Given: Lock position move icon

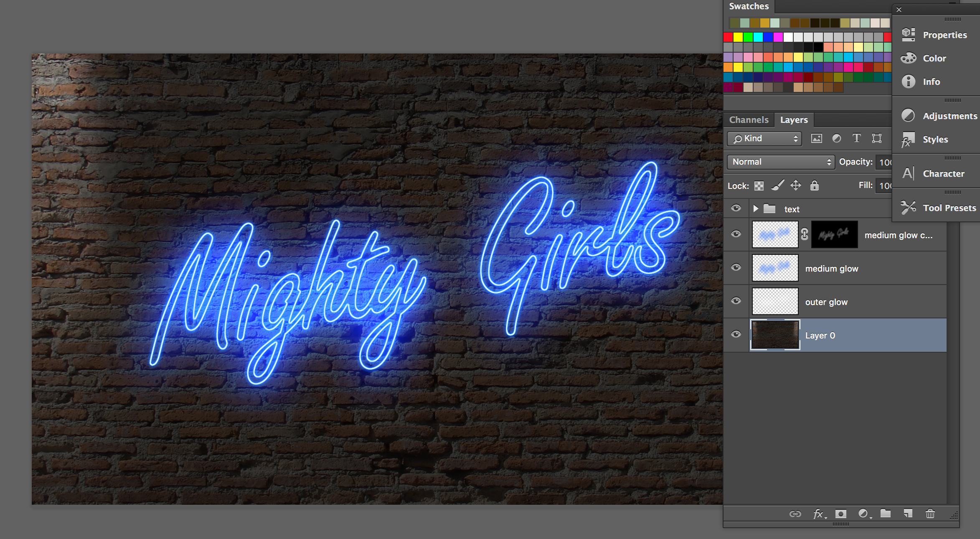Looking at the screenshot, I should point(796,185).
